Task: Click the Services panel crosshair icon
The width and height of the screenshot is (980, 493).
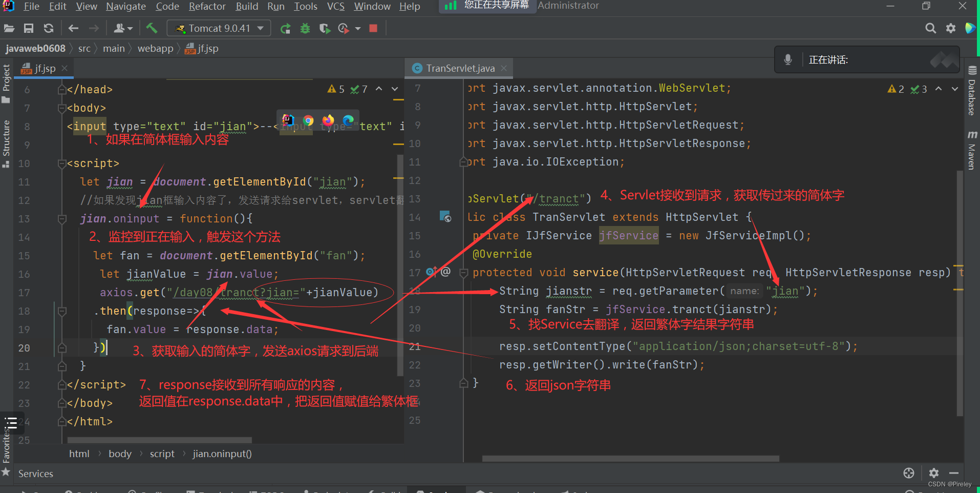Action: point(909,473)
